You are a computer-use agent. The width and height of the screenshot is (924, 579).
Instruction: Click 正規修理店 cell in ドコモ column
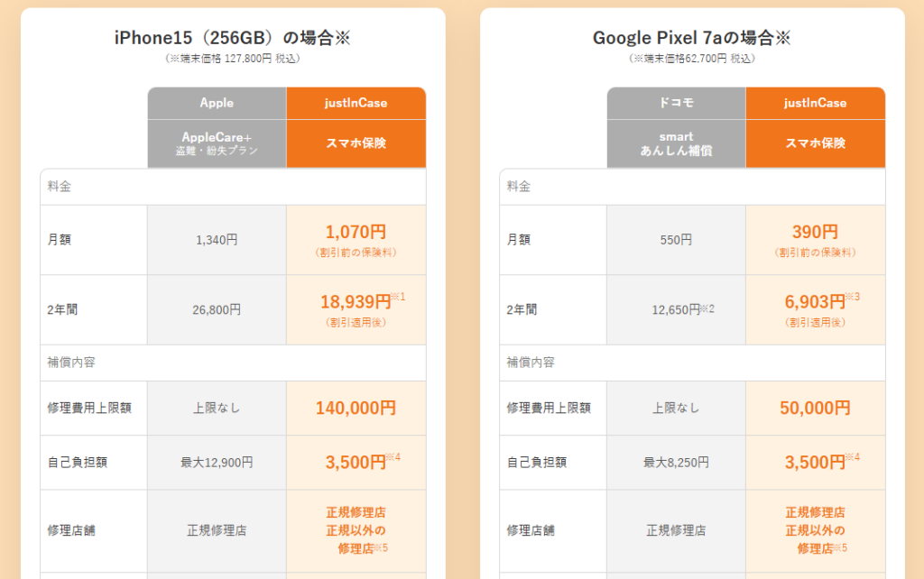[676, 530]
